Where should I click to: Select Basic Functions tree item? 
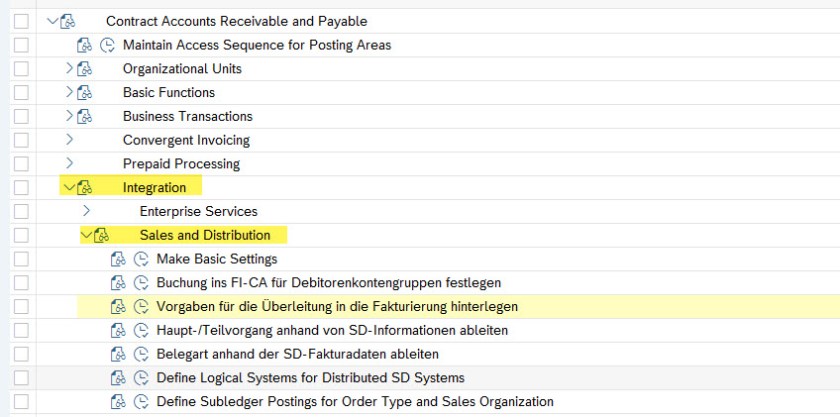point(168,93)
